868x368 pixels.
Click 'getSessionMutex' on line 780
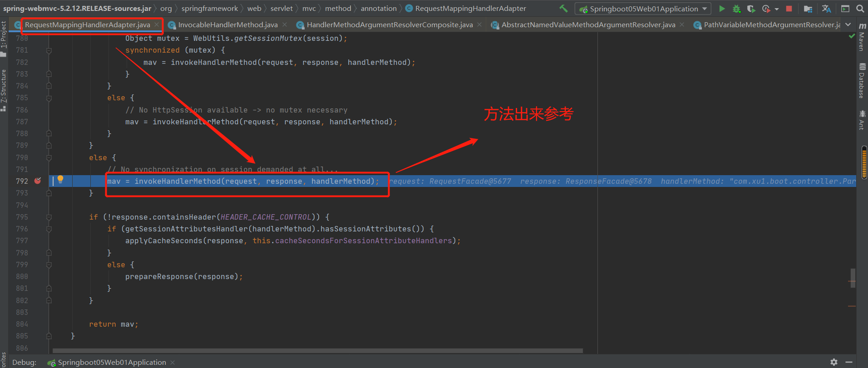tap(268, 38)
